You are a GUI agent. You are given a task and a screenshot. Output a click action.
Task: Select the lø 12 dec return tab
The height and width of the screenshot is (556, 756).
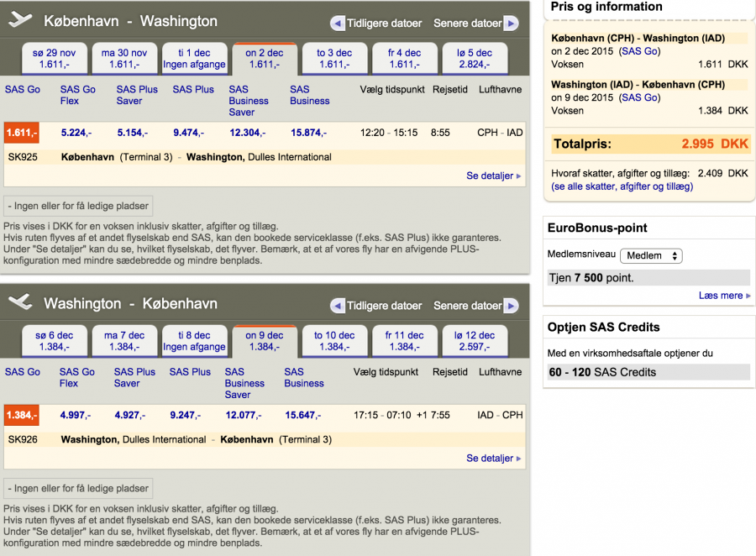pos(475,342)
